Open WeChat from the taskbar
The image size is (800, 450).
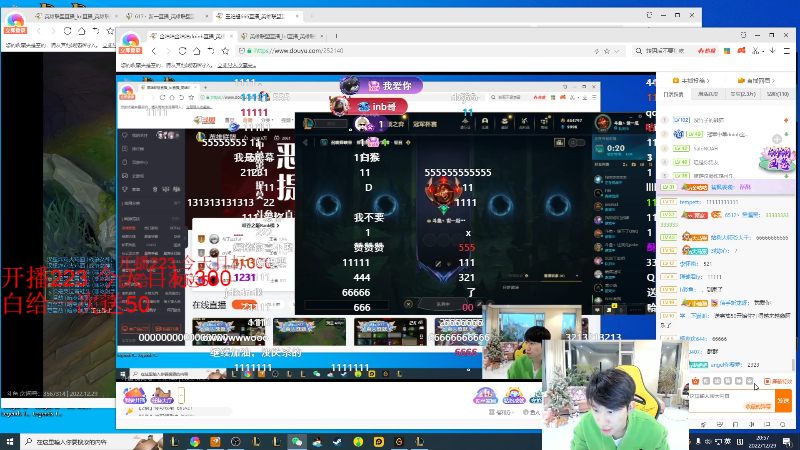click(297, 441)
